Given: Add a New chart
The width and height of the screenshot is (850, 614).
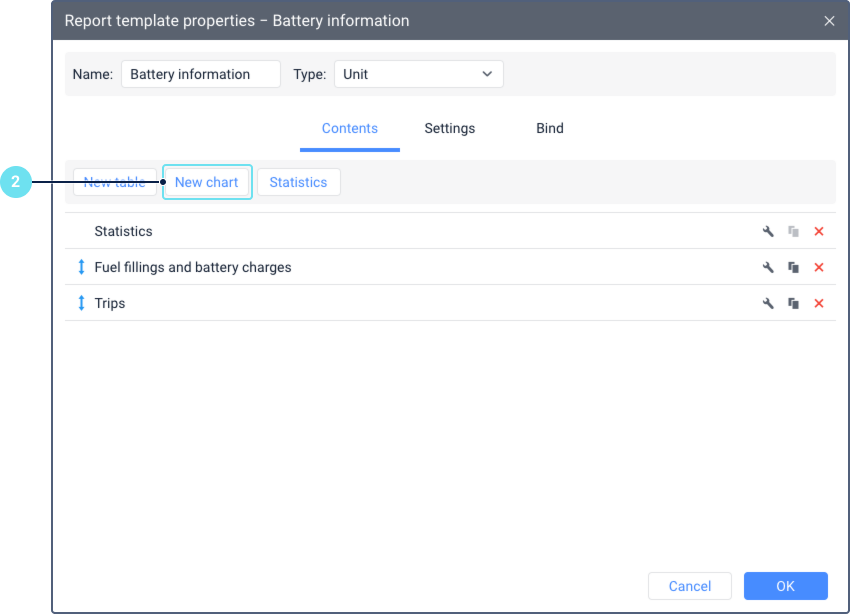Looking at the screenshot, I should pos(207,182).
